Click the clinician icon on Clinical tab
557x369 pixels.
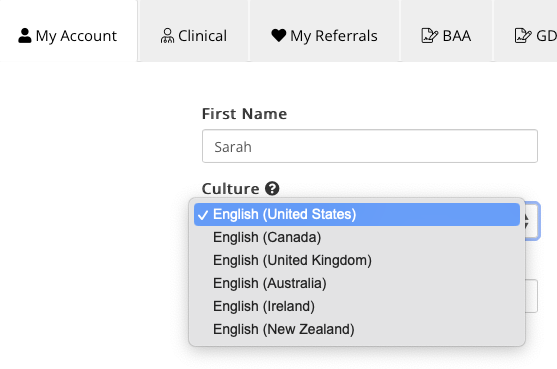coord(167,36)
